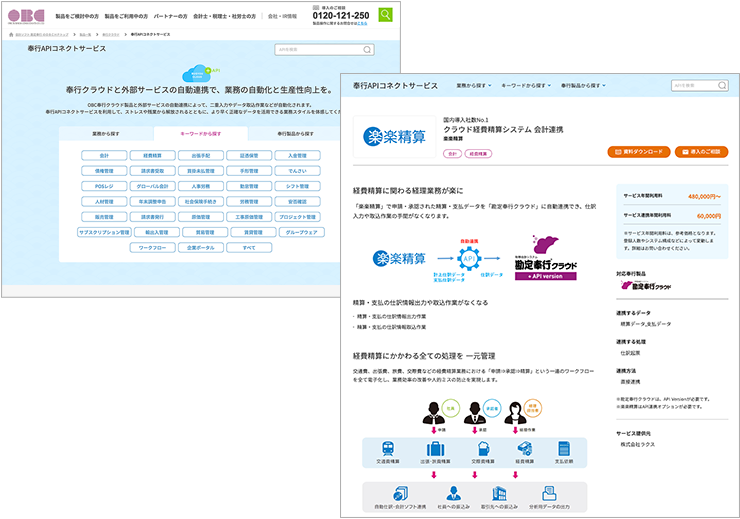
Task: Select the 経費精算 keyword button
Action: tap(152, 155)
